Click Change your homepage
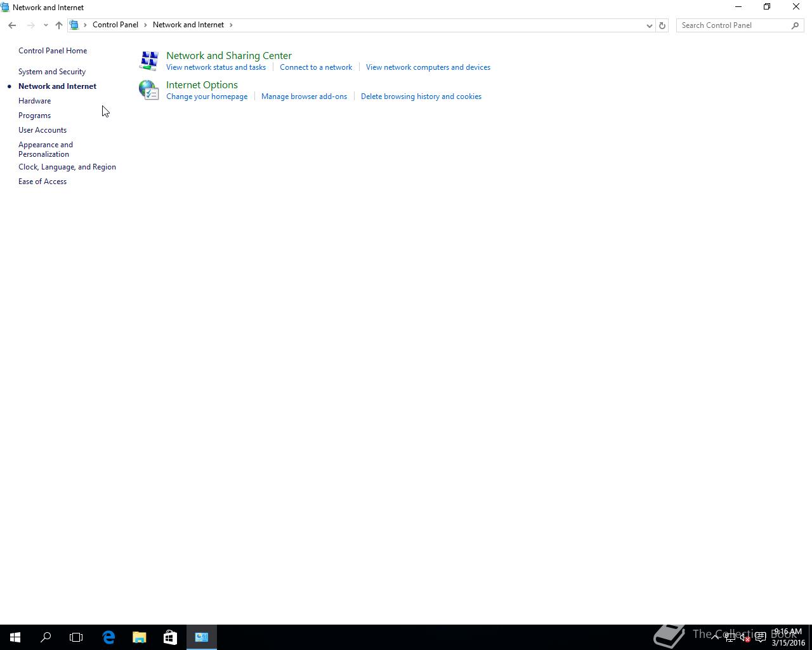The width and height of the screenshot is (812, 650). coord(207,96)
